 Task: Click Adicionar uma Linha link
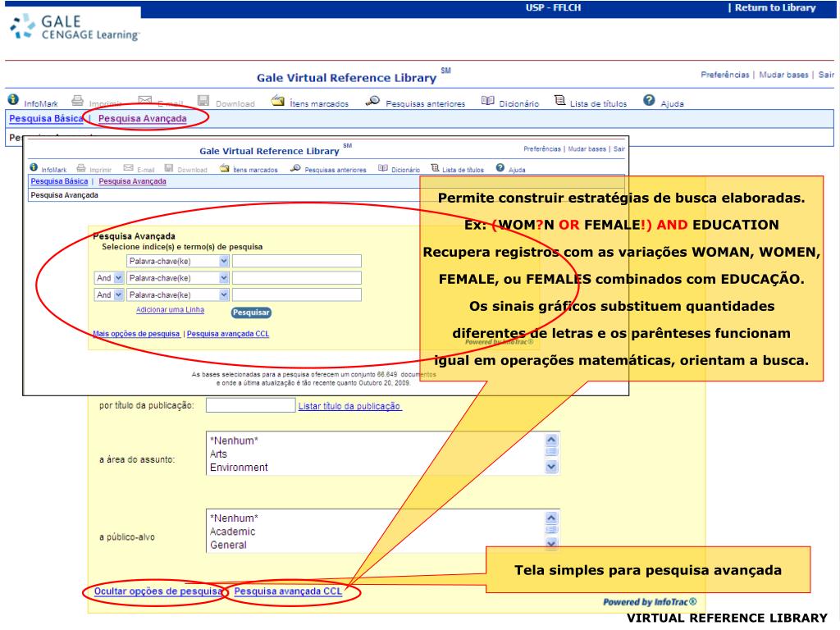(x=170, y=309)
